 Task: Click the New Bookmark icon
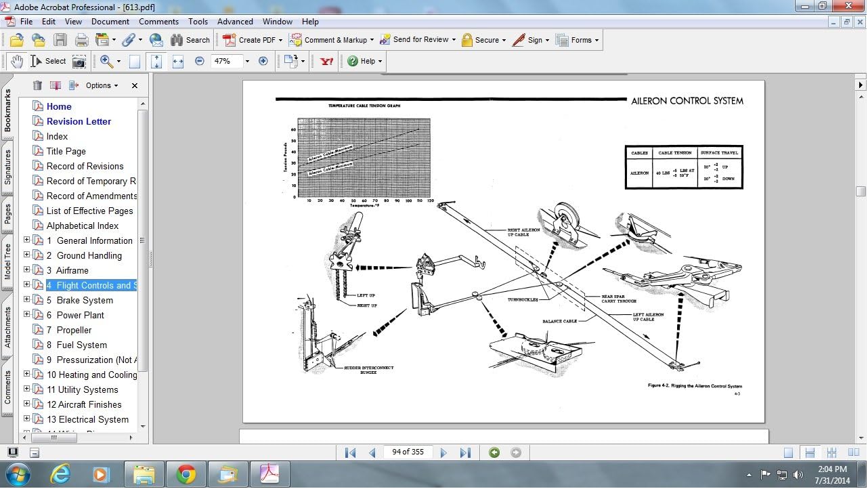click(56, 85)
